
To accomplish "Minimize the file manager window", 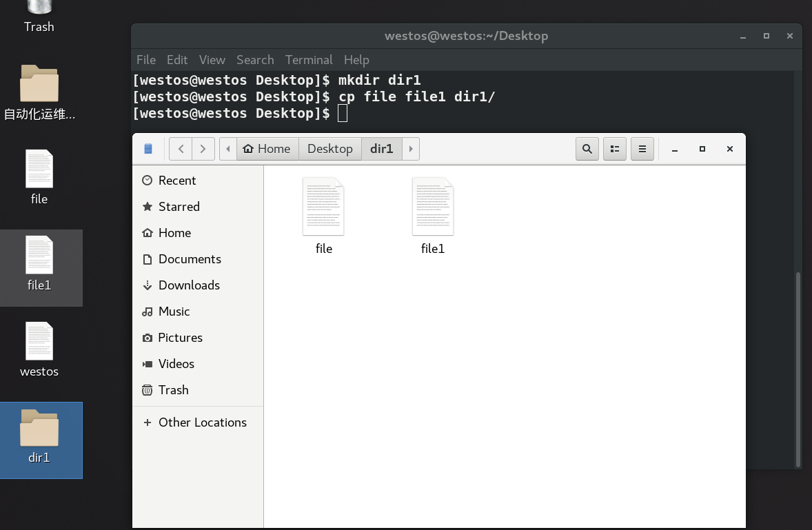I will coord(675,149).
